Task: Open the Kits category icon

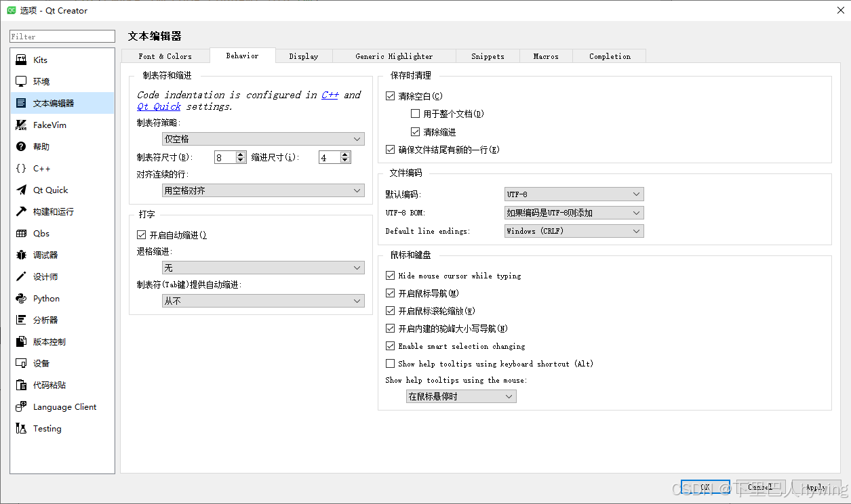Action: coord(21,60)
